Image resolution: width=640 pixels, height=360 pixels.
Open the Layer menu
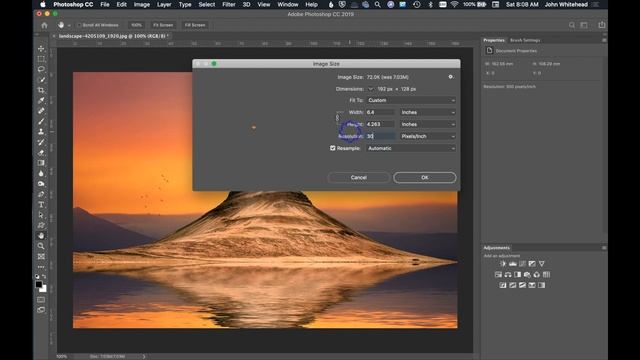point(164,4)
